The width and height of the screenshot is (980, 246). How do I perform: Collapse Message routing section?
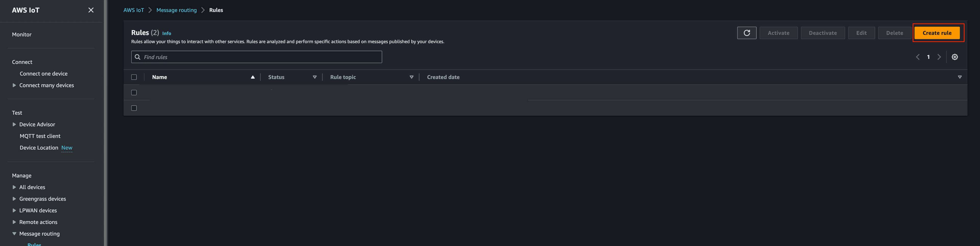point(14,234)
